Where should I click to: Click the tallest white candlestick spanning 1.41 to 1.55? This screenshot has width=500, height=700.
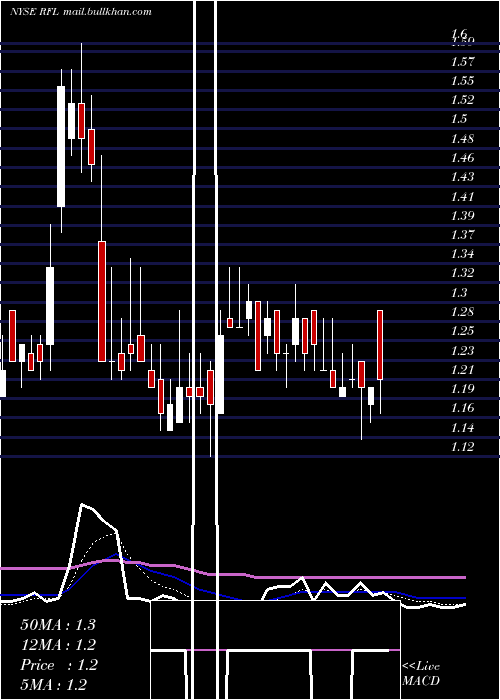tap(61, 146)
